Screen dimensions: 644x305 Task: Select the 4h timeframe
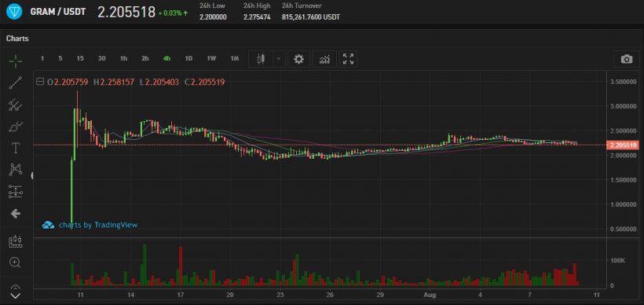click(166, 59)
